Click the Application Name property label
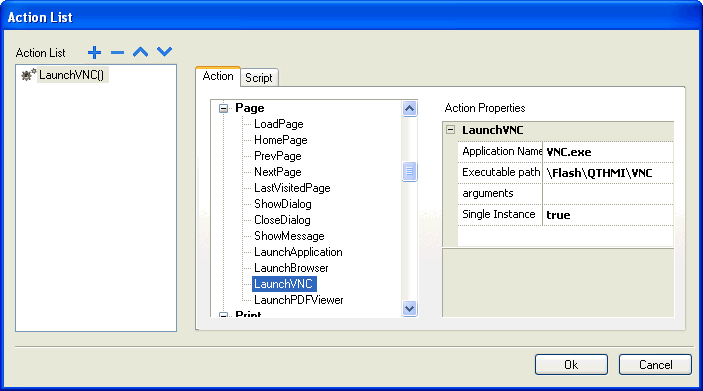This screenshot has height=391, width=703. (500, 152)
